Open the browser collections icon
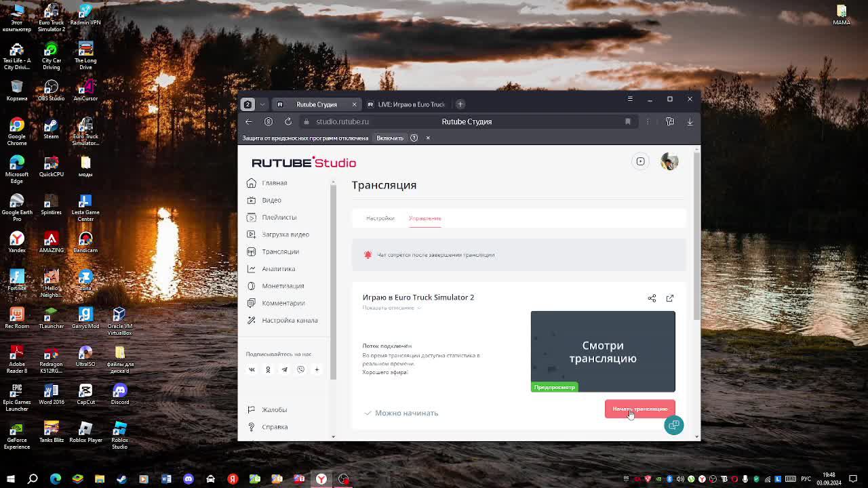The image size is (868, 488). click(670, 121)
